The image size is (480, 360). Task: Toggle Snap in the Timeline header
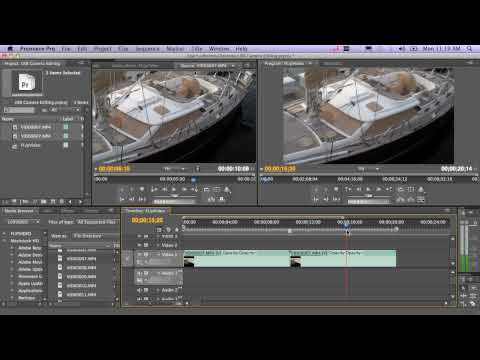(159, 229)
